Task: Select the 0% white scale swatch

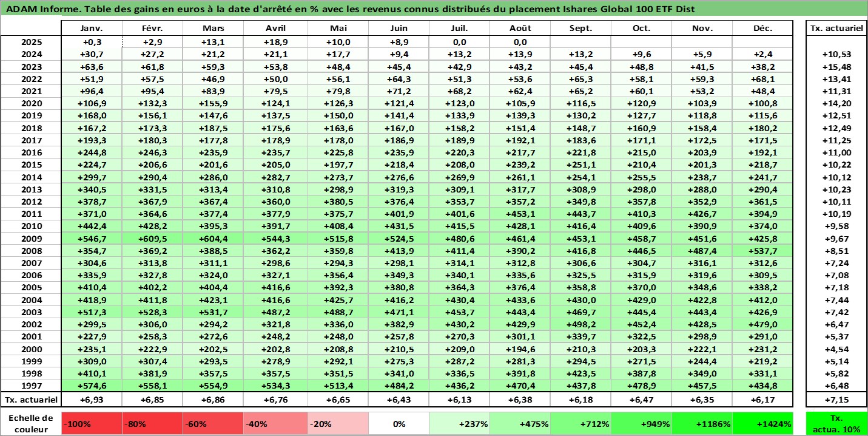Action: (x=399, y=424)
